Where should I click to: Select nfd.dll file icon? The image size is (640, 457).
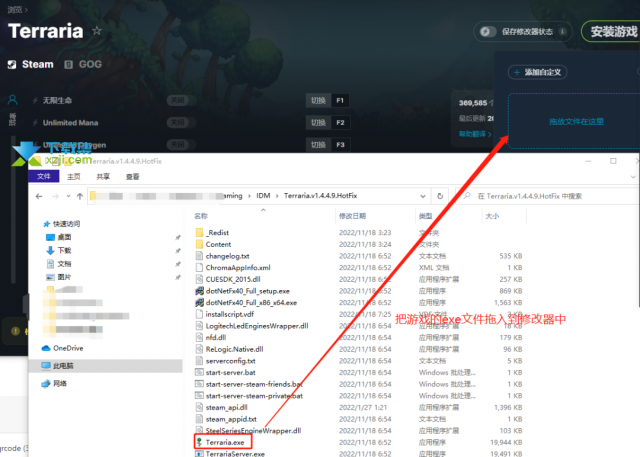199,337
